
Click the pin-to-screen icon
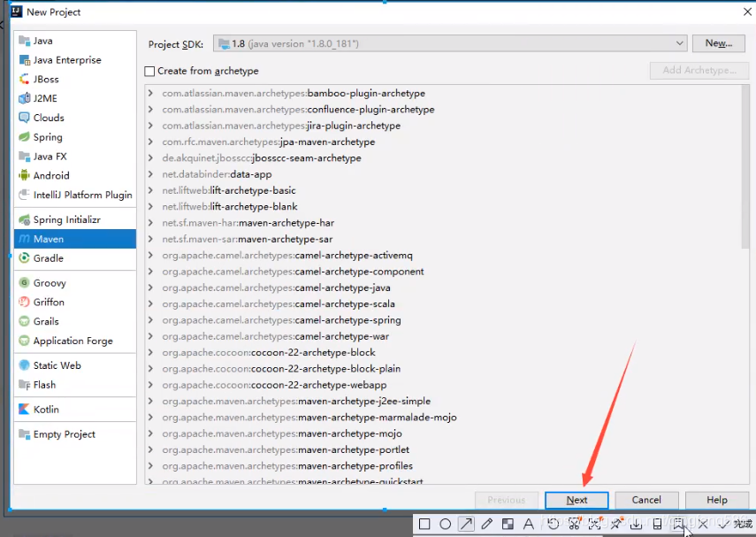[615, 524]
